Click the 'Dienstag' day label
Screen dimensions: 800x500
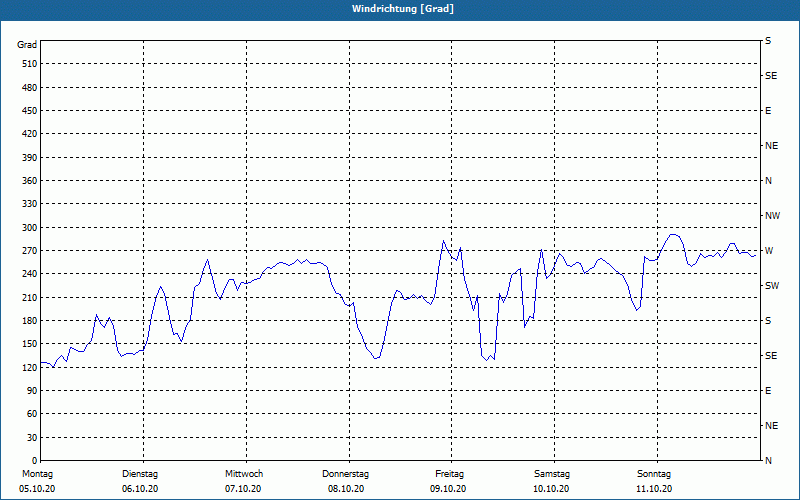(x=140, y=474)
